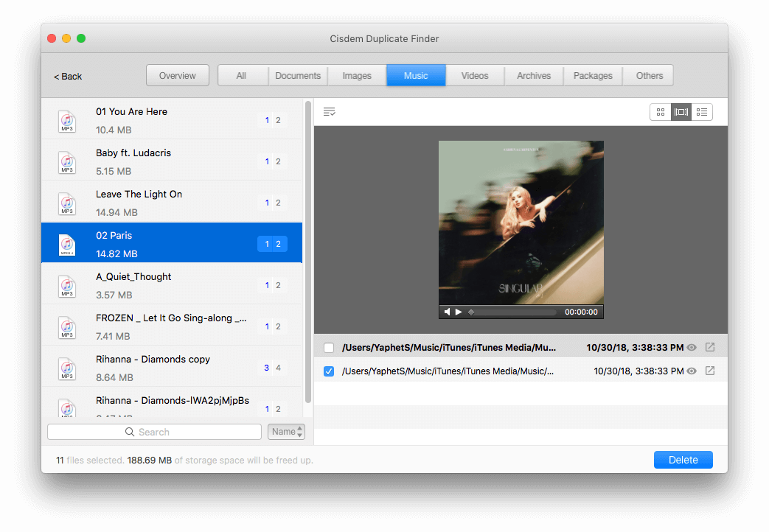Switch to the Archives tab
The width and height of the screenshot is (769, 532).
tap(534, 75)
